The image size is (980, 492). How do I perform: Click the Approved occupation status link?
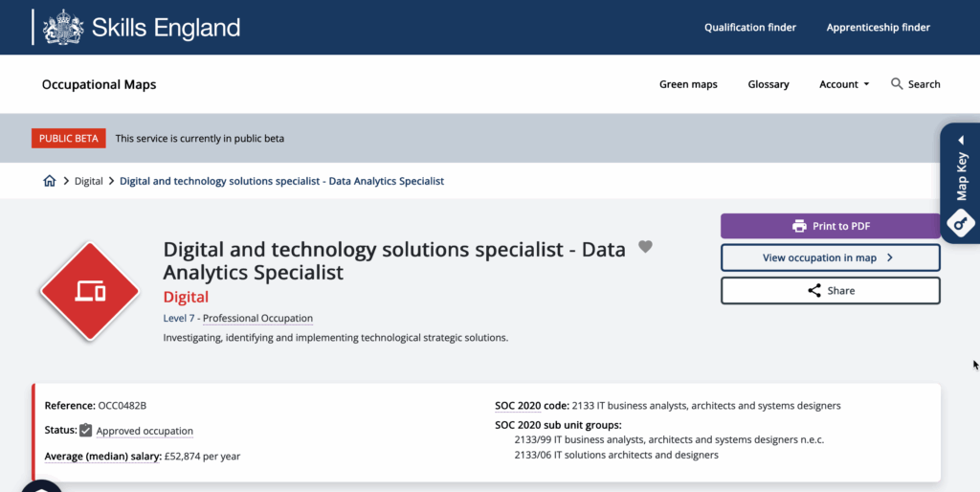point(145,431)
